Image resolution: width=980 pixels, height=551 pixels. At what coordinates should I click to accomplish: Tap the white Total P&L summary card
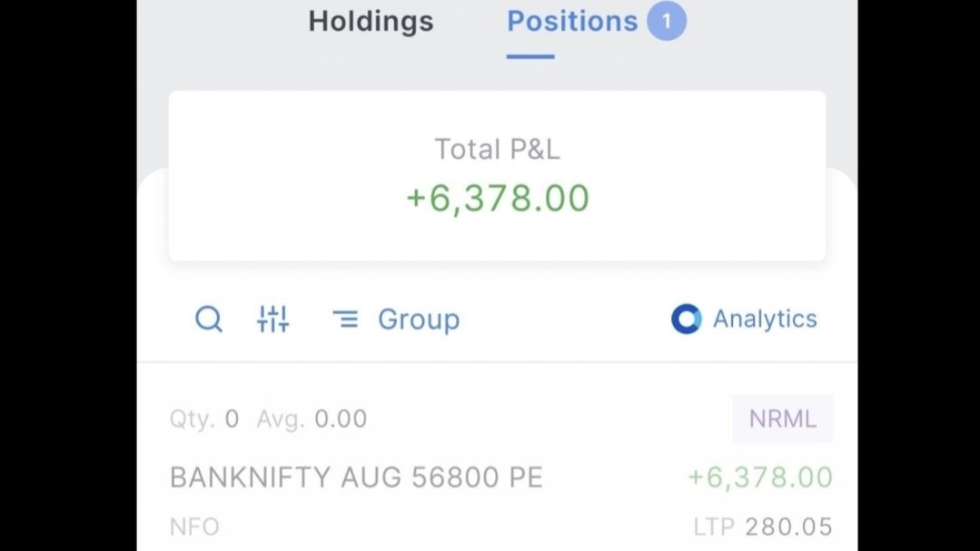[497, 175]
